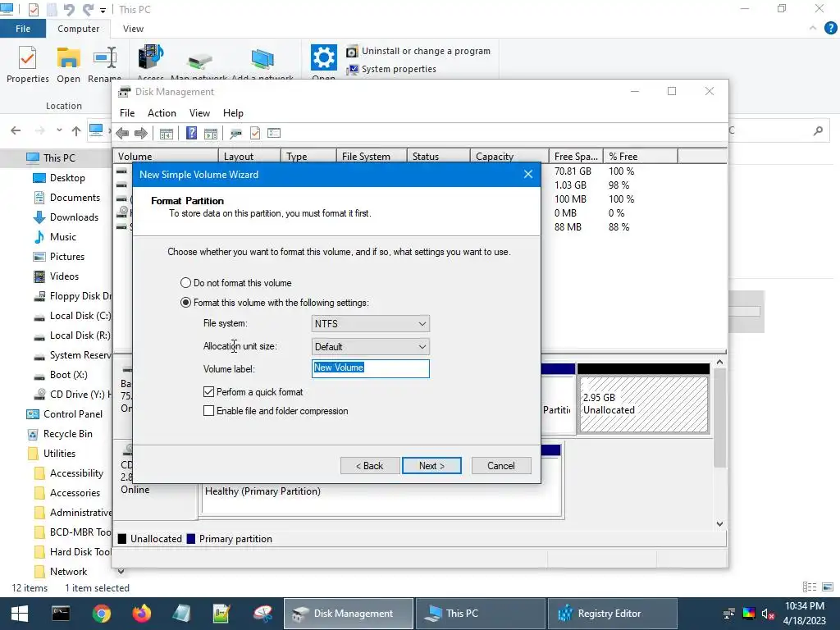840x630 pixels.
Task: Click the network tray icon
Action: tap(729, 614)
